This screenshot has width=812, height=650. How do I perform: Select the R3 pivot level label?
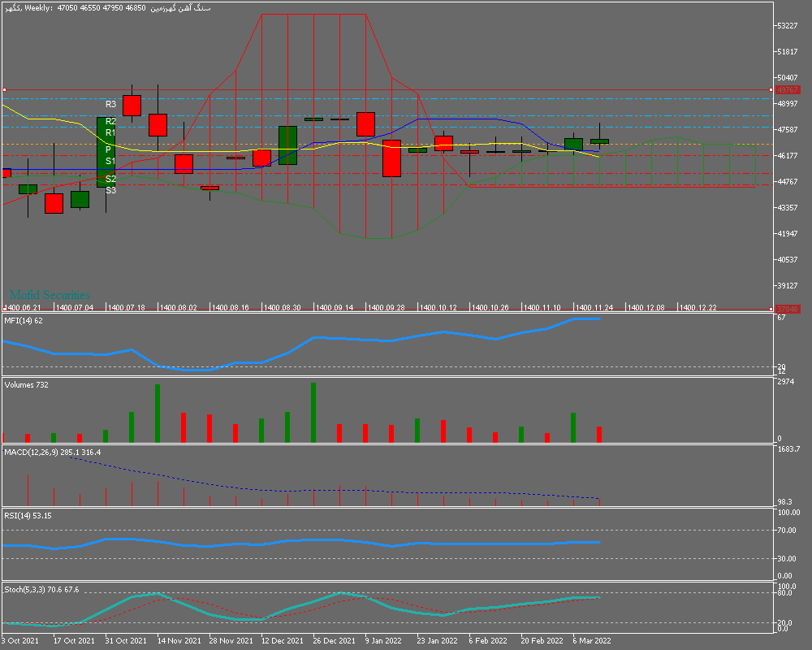(x=110, y=104)
